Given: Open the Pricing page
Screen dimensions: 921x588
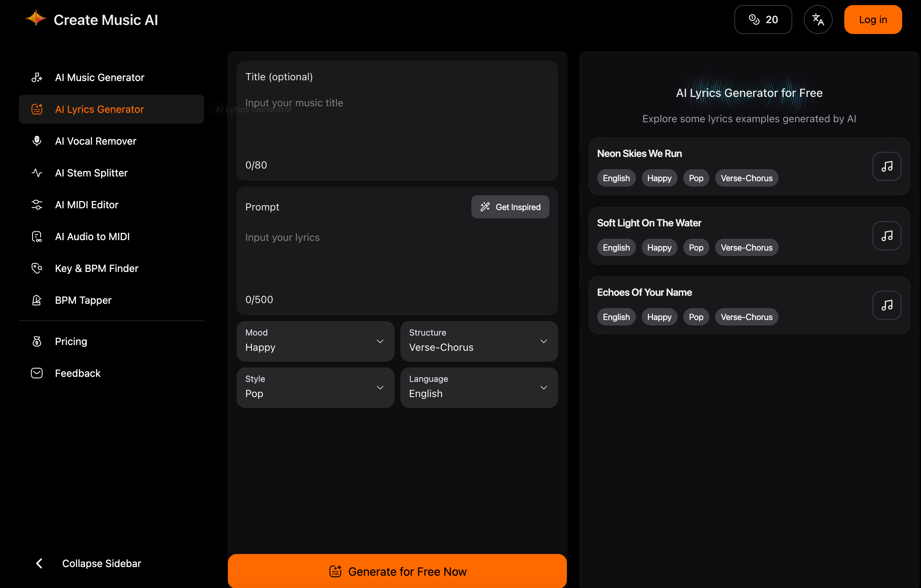Looking at the screenshot, I should [x=71, y=341].
